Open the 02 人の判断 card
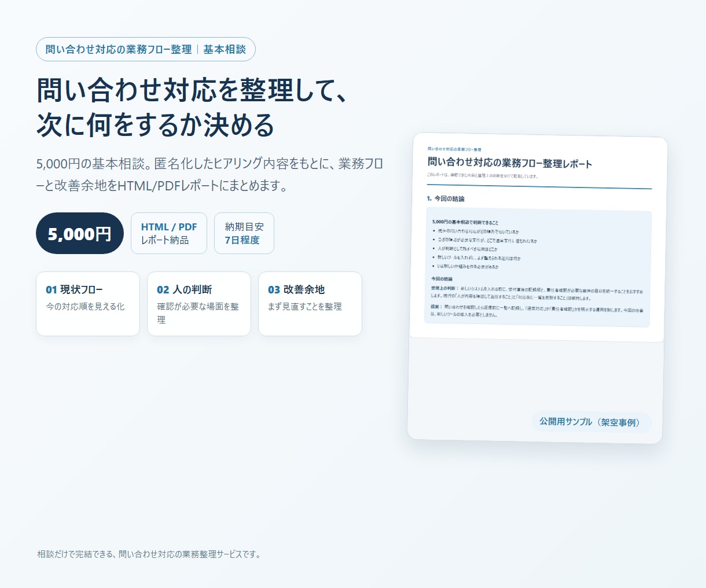This screenshot has width=706, height=588. (199, 304)
